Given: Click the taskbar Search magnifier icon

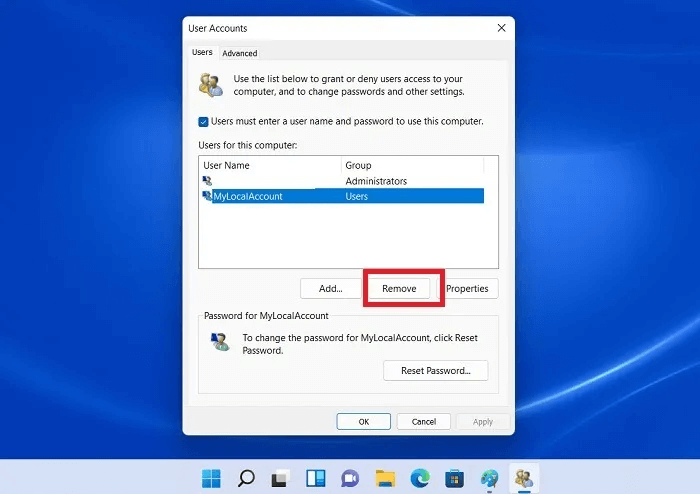Looking at the screenshot, I should point(246,478).
